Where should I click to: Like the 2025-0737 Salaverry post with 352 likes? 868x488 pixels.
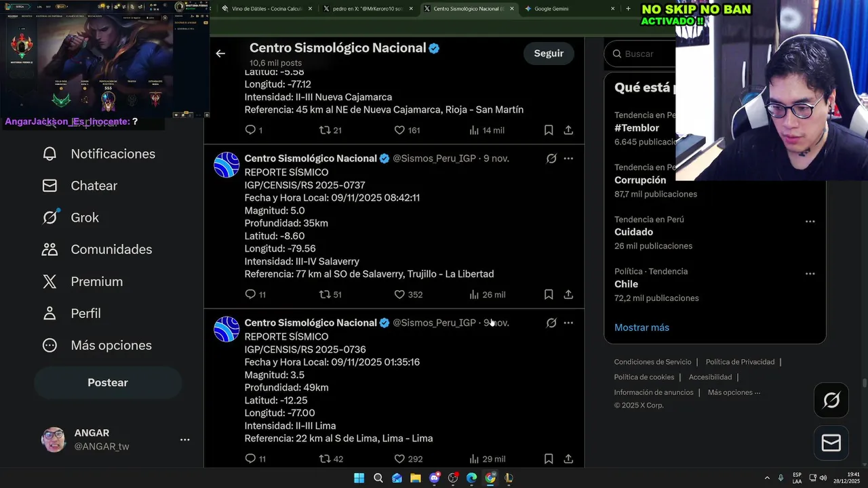point(408,294)
